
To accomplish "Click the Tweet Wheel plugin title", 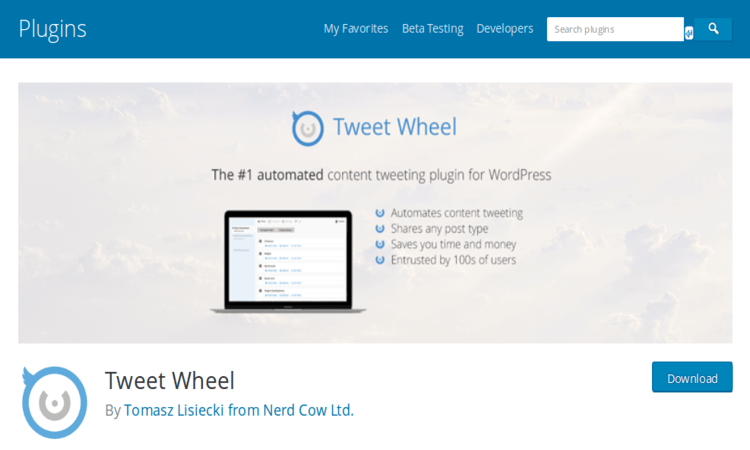I will (x=170, y=381).
